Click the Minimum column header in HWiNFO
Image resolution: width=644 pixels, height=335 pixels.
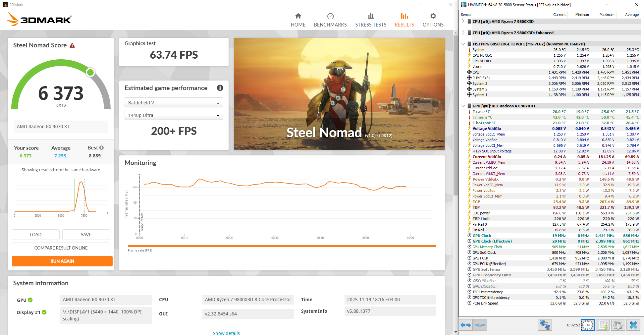coord(580,15)
